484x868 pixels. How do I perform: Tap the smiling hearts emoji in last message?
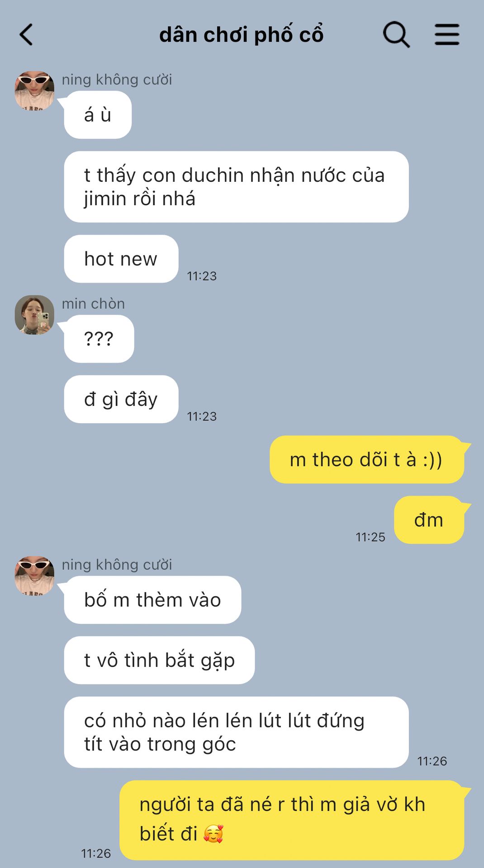pos(213,834)
